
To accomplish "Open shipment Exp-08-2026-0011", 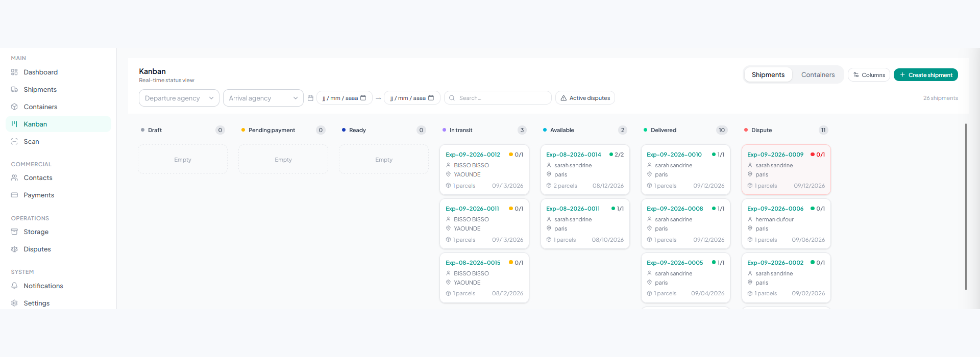I will click(585, 224).
